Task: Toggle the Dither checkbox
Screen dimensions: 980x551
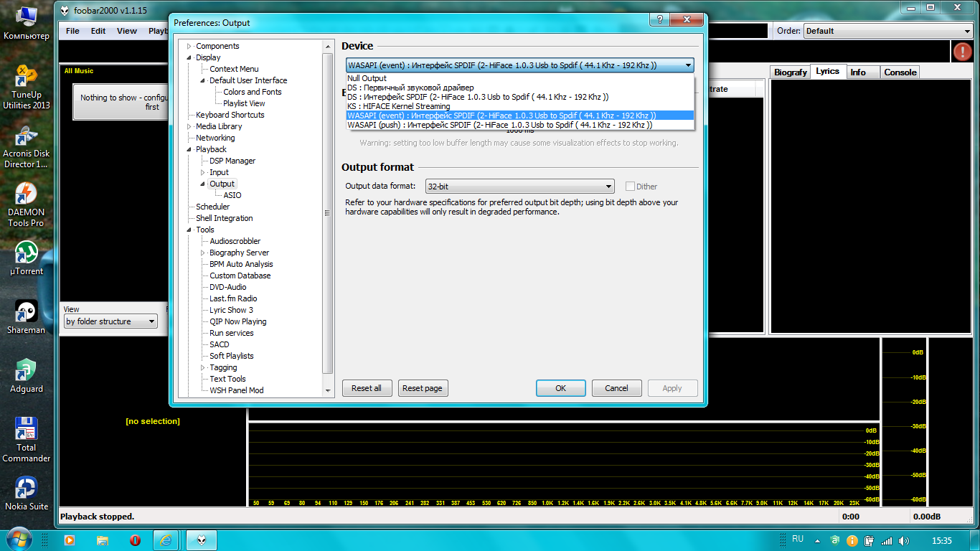Action: pyautogui.click(x=630, y=187)
